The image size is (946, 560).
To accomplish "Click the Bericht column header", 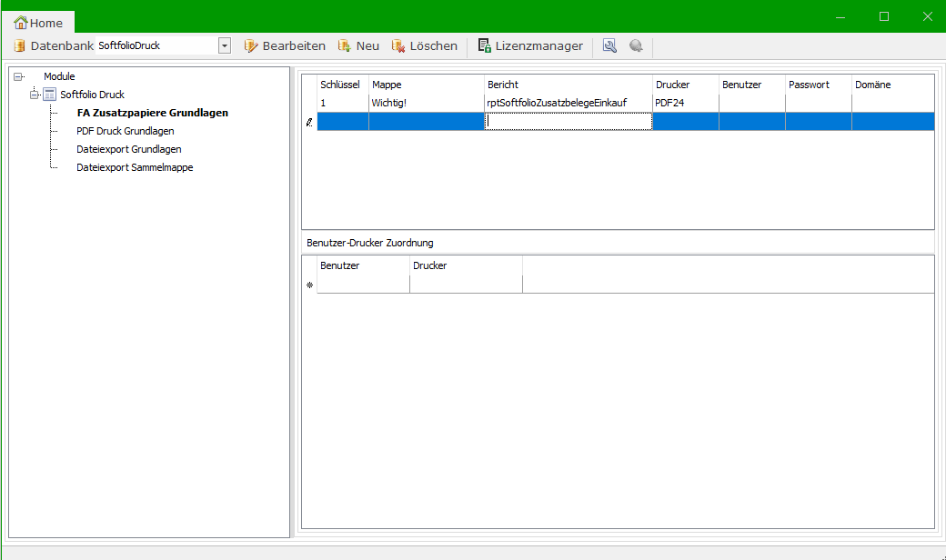I will point(569,85).
